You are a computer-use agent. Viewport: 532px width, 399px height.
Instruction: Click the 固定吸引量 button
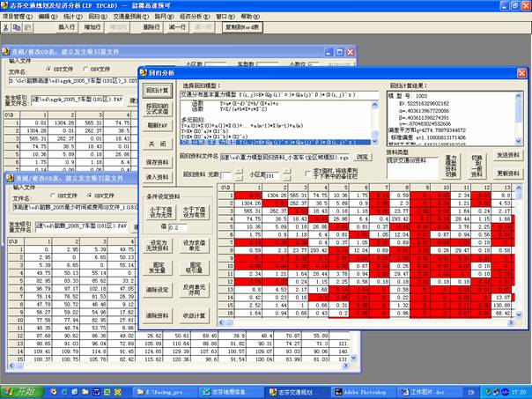point(194,268)
